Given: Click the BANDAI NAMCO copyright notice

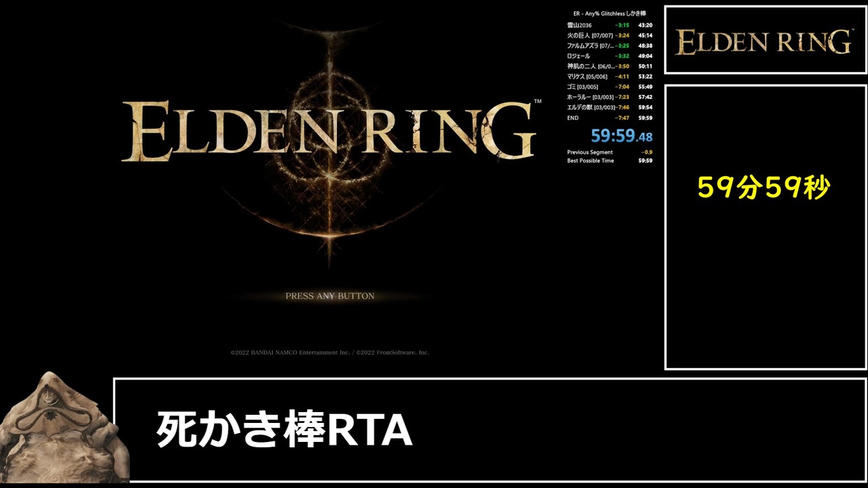Looking at the screenshot, I should 330,352.
